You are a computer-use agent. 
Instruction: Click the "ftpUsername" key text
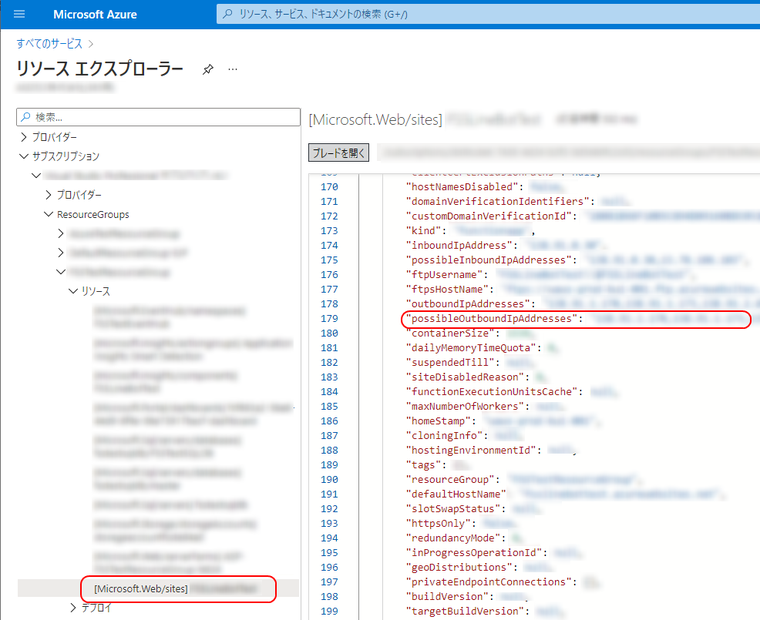(x=443, y=274)
